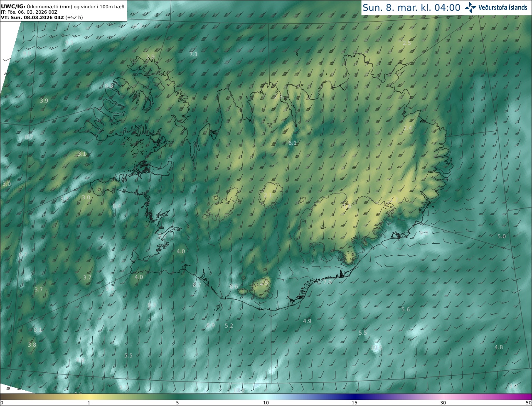The height and width of the screenshot is (406, 532).
Task: Click the colorbar tick label 5
Action: click(177, 403)
